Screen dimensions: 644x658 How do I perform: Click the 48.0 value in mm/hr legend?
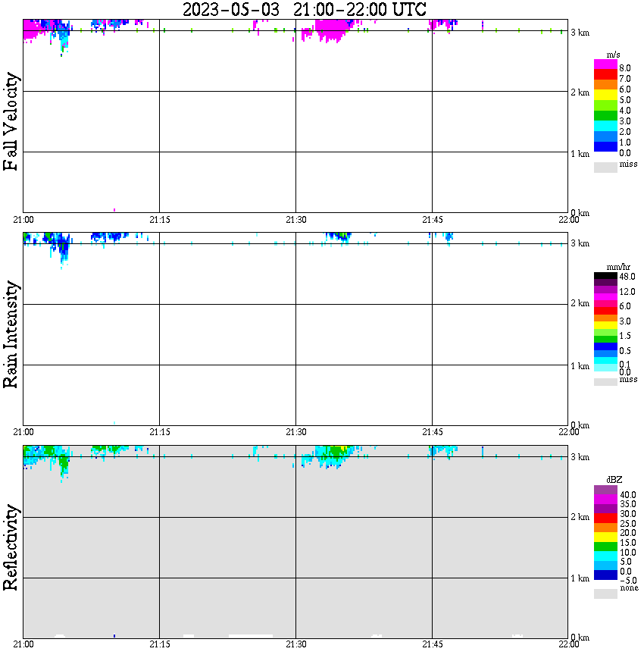click(x=627, y=277)
